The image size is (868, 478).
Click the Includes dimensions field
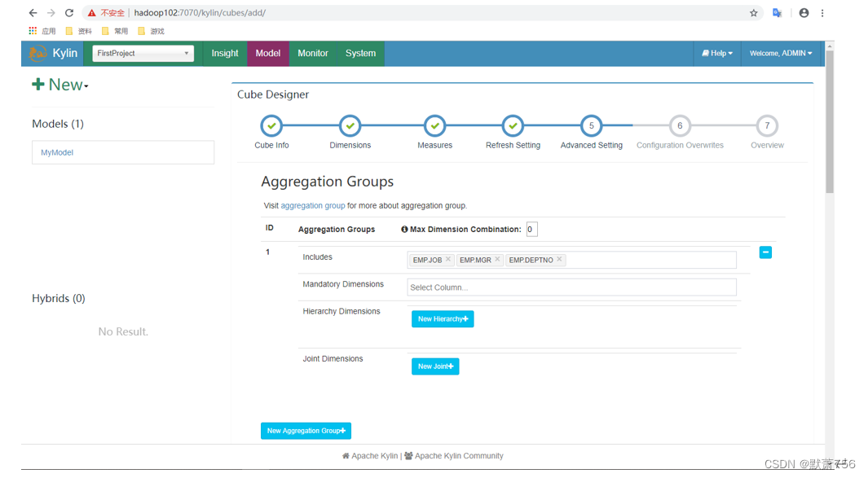coord(571,260)
